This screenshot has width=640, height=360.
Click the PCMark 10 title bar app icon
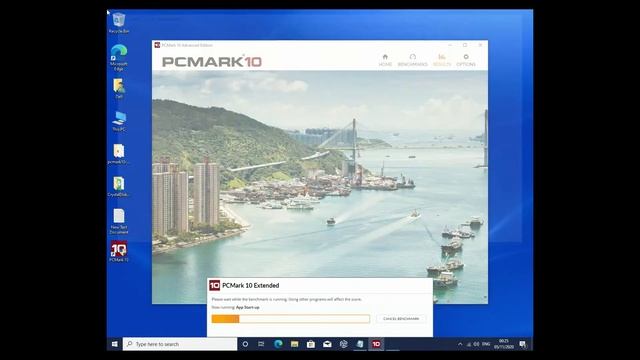tap(157, 45)
